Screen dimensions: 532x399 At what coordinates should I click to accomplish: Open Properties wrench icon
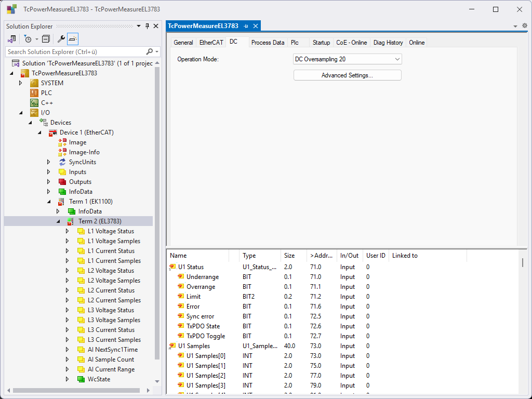pyautogui.click(x=61, y=39)
